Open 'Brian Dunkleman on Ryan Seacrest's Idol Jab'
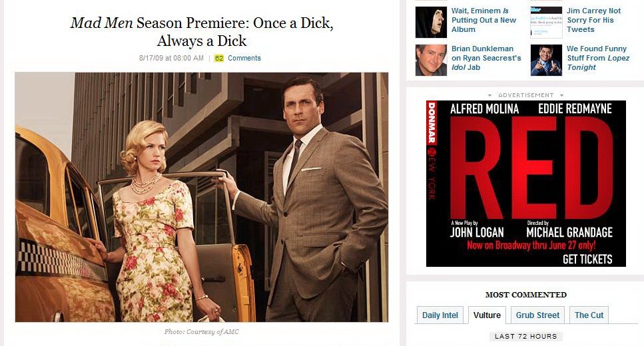 pyautogui.click(x=486, y=58)
